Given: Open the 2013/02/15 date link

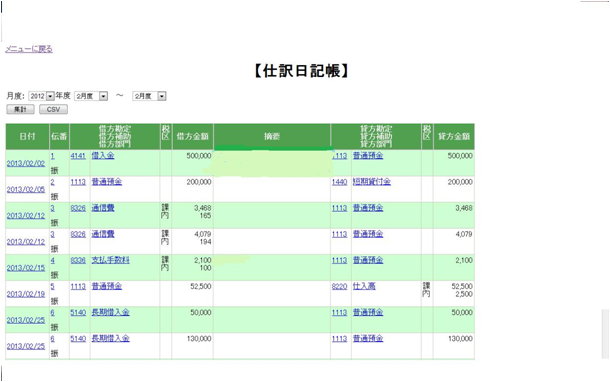Looking at the screenshot, I should [26, 268].
